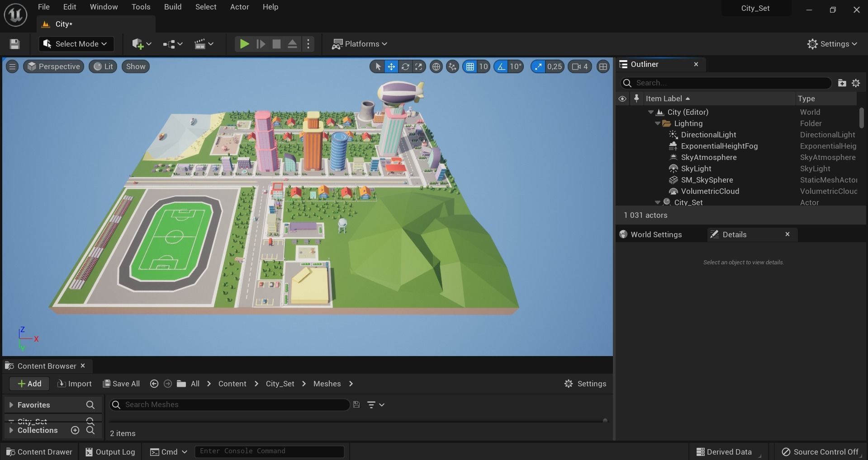Close the Details tab
Viewport: 868px width, 460px height.
[x=787, y=234]
